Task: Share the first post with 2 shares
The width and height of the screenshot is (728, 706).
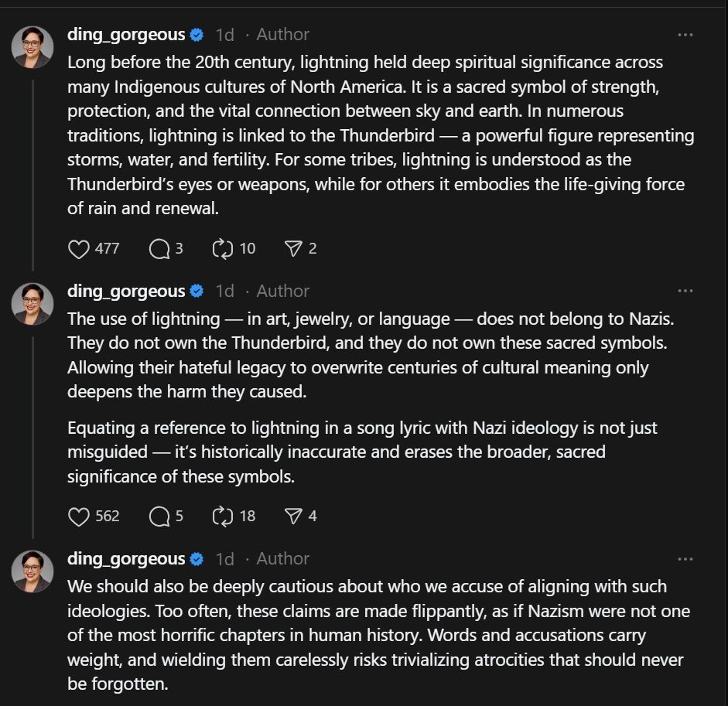Action: click(x=293, y=248)
